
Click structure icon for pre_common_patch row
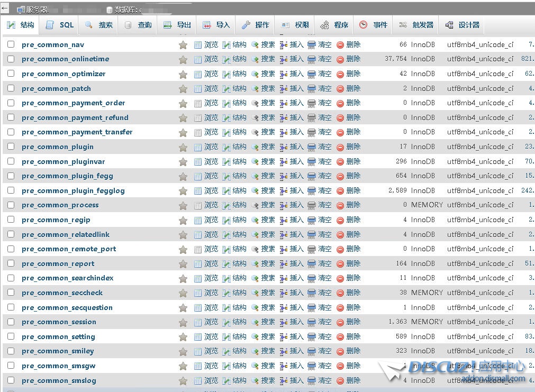[226, 89]
